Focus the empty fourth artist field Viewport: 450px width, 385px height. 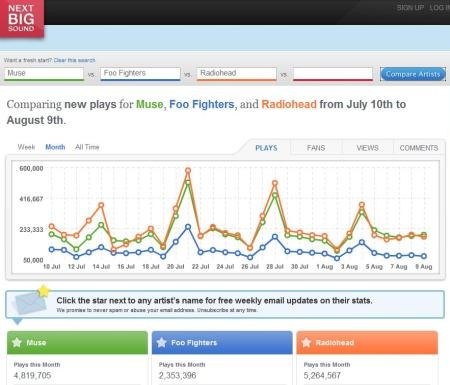point(333,74)
